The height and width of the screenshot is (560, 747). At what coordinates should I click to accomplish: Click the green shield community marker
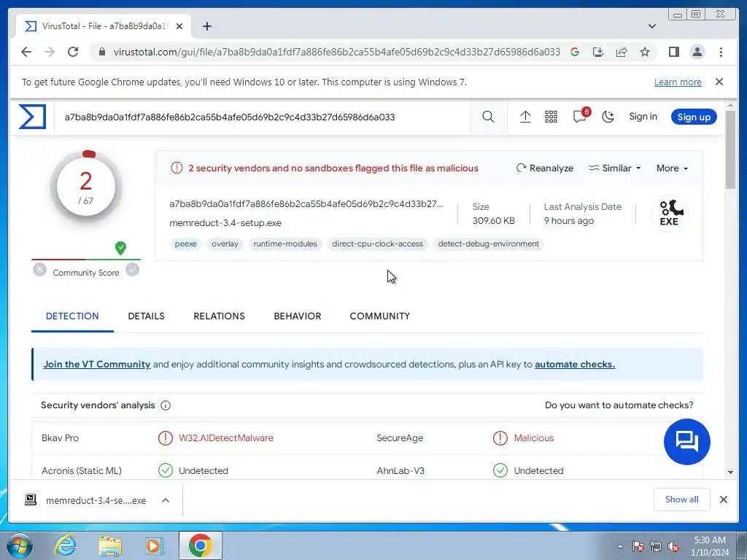point(120,248)
